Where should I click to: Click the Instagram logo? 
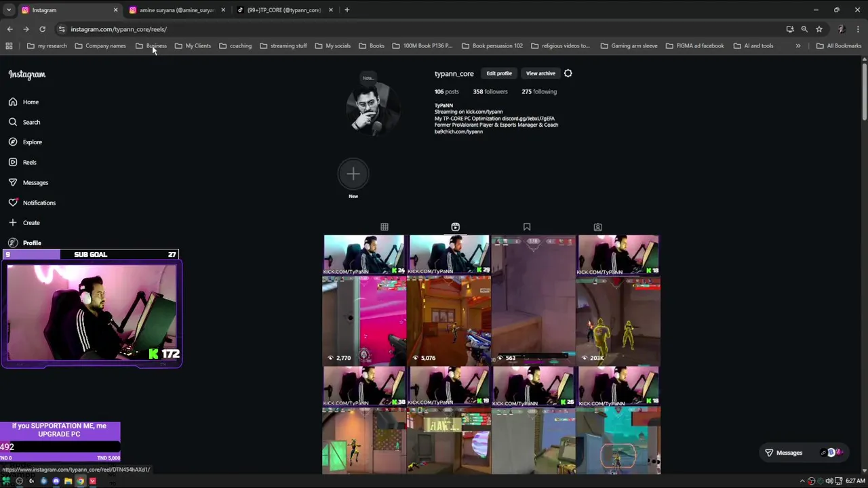27,75
